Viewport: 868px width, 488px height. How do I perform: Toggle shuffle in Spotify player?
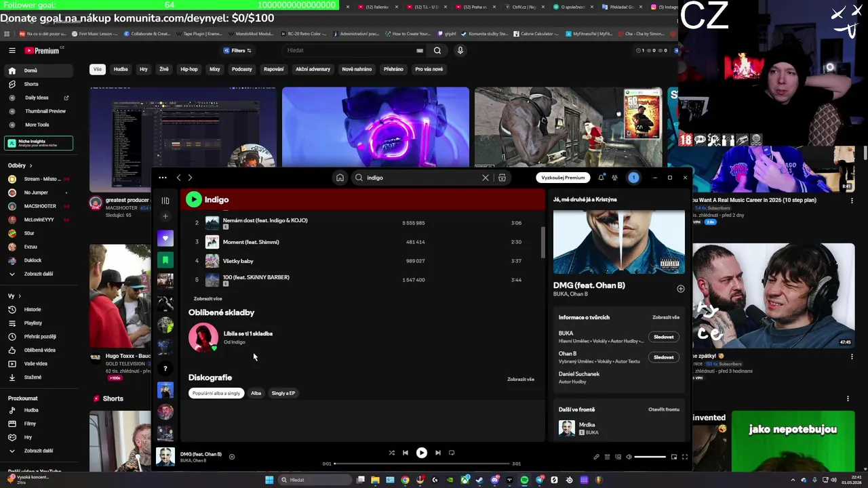tap(391, 453)
